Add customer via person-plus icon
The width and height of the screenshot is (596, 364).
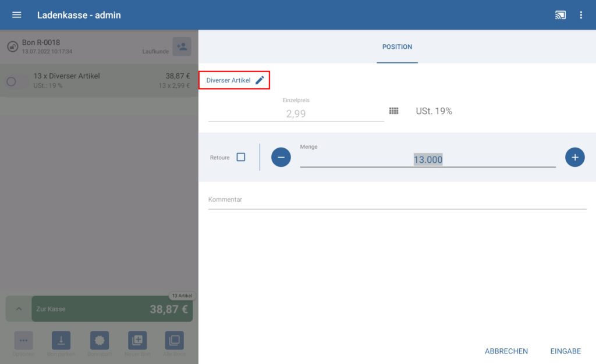(182, 47)
